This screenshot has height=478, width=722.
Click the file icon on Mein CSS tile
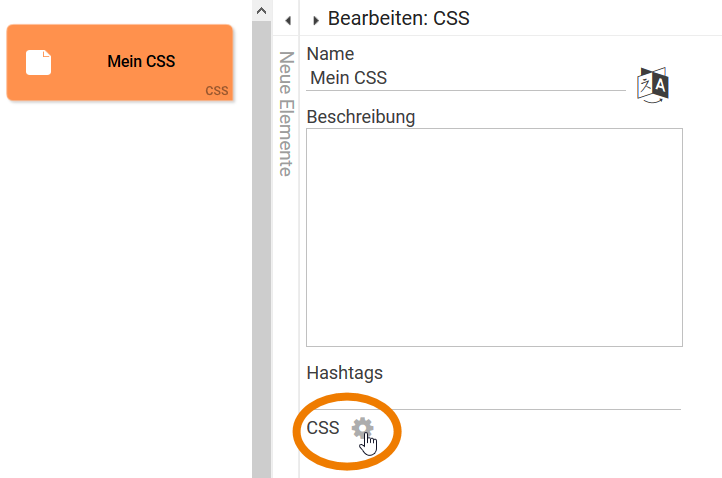[x=39, y=62]
